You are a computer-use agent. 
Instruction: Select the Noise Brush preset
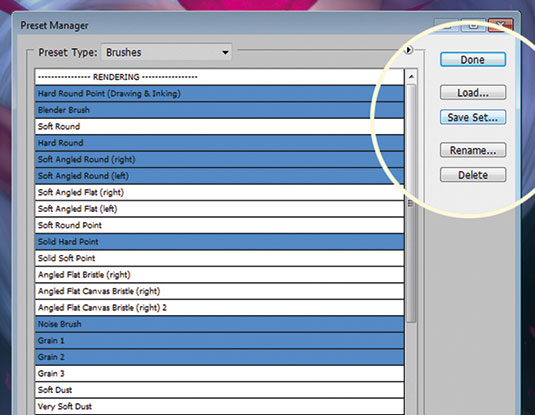[219, 324]
